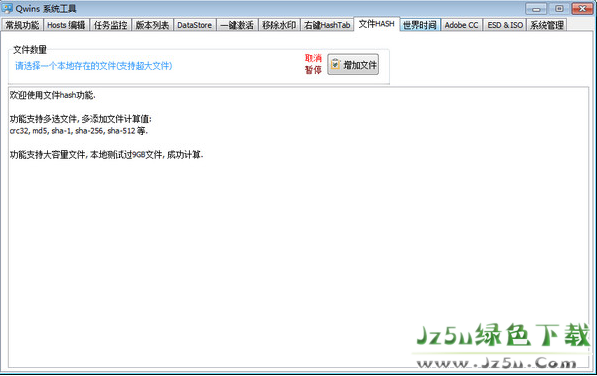Click the crc32, md5, sha-1 line
This screenshot has width=597, height=376.
[x=79, y=131]
